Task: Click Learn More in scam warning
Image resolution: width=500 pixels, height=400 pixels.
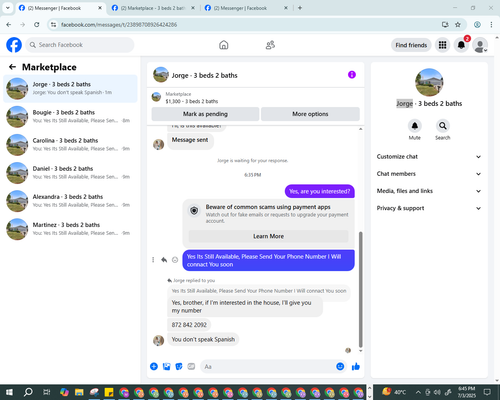Action: click(268, 236)
